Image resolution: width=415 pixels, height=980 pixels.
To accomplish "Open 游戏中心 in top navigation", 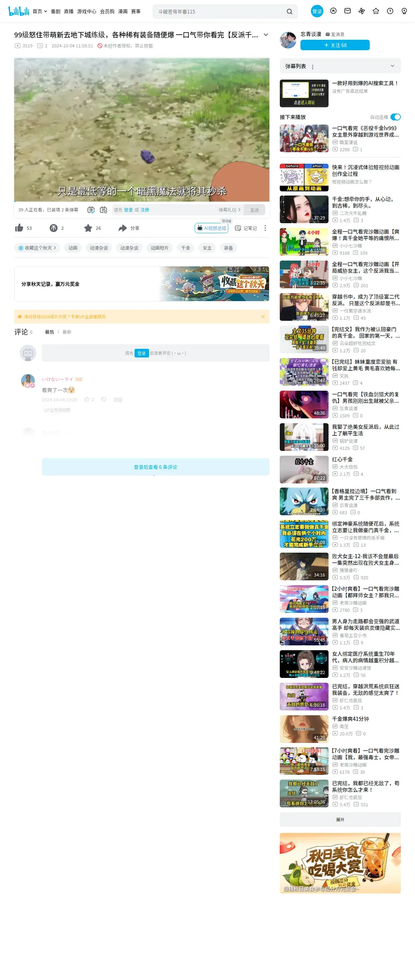I will (x=87, y=11).
